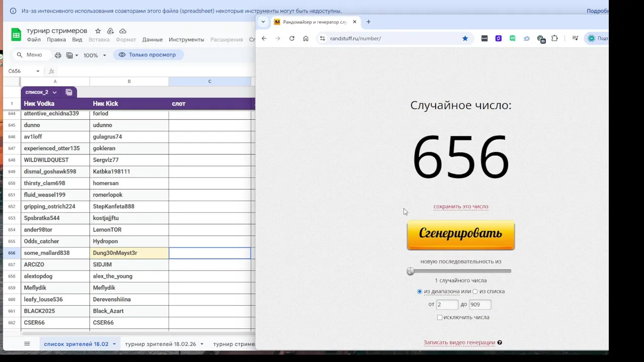
Task: Click the sequence count slider handle
Action: (x=411, y=271)
